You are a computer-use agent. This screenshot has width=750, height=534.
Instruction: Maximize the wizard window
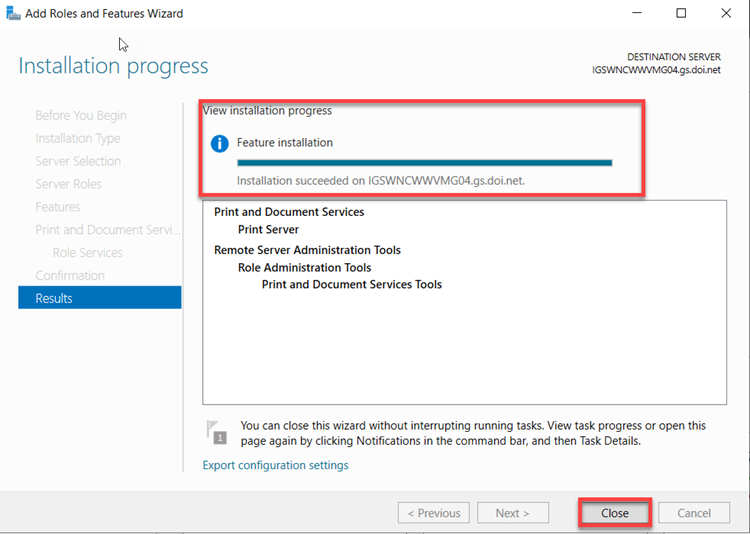[681, 14]
